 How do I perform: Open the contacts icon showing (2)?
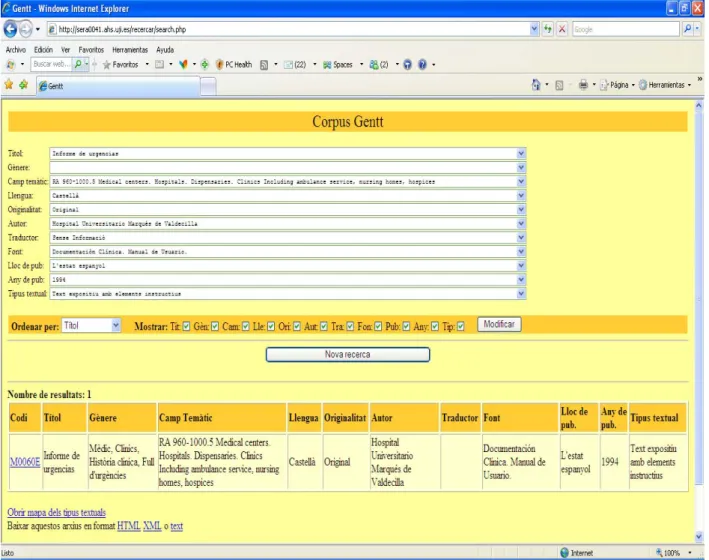pos(379,65)
